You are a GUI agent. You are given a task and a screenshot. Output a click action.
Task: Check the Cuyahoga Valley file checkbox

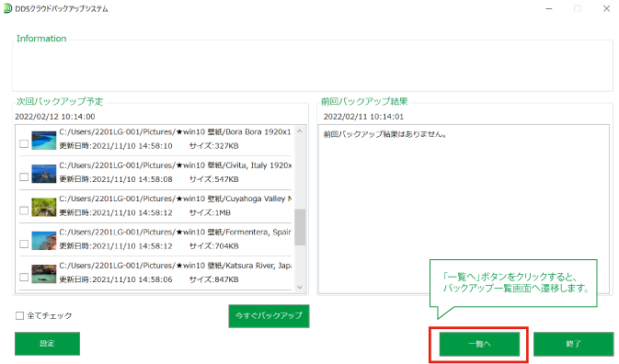[24, 210]
